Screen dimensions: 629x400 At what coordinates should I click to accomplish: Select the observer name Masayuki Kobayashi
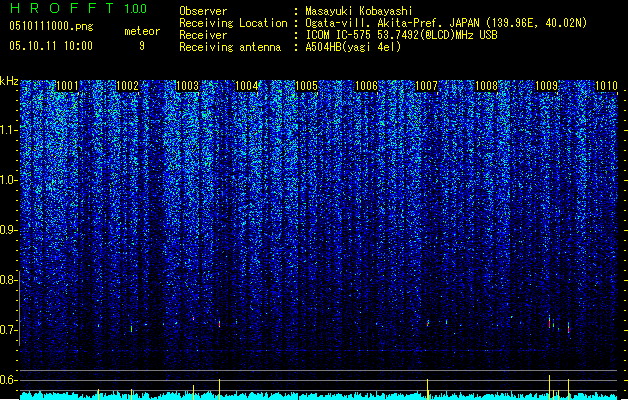point(359,11)
